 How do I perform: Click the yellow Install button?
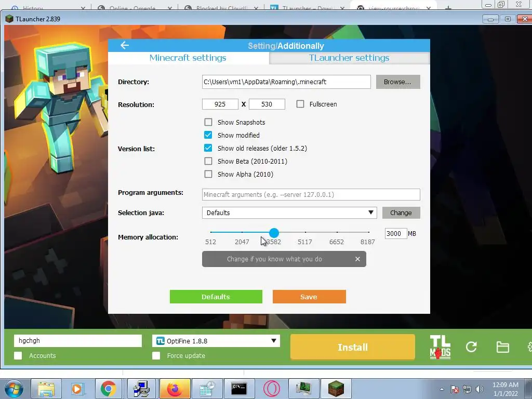pos(353,347)
